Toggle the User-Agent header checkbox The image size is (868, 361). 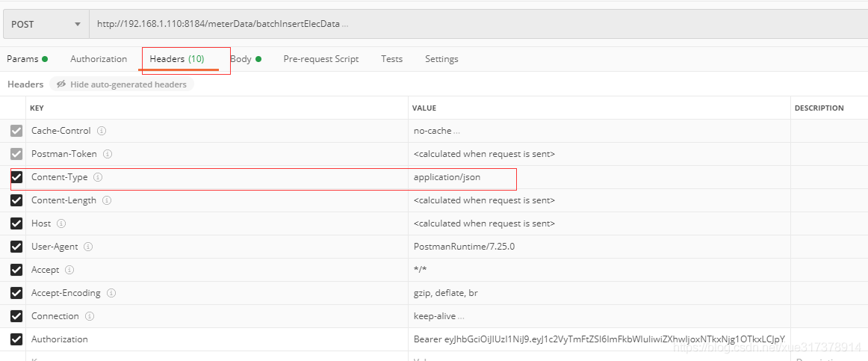click(x=16, y=247)
